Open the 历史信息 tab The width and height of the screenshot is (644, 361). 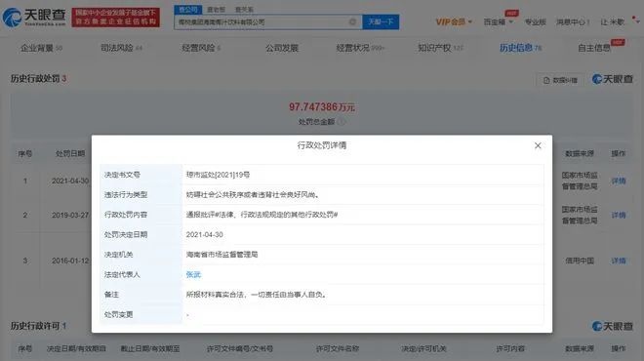520,48
